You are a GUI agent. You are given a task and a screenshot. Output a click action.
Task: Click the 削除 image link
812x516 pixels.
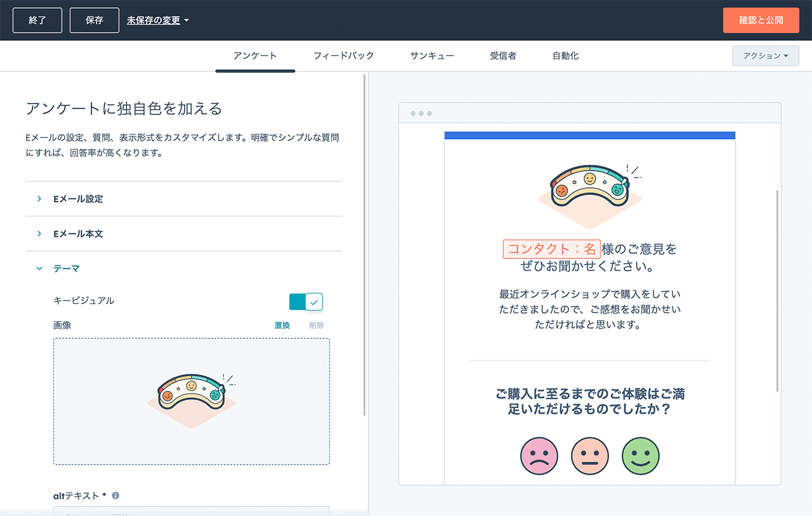pos(317,326)
